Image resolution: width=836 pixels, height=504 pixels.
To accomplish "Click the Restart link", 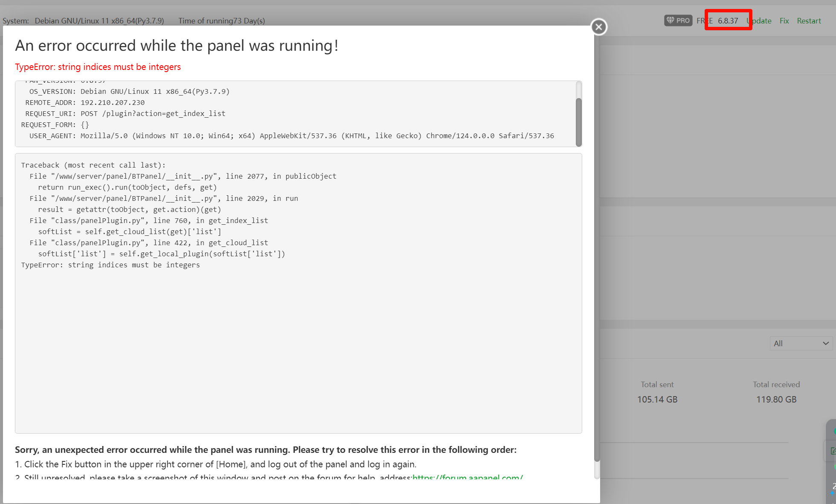I will (808, 20).
